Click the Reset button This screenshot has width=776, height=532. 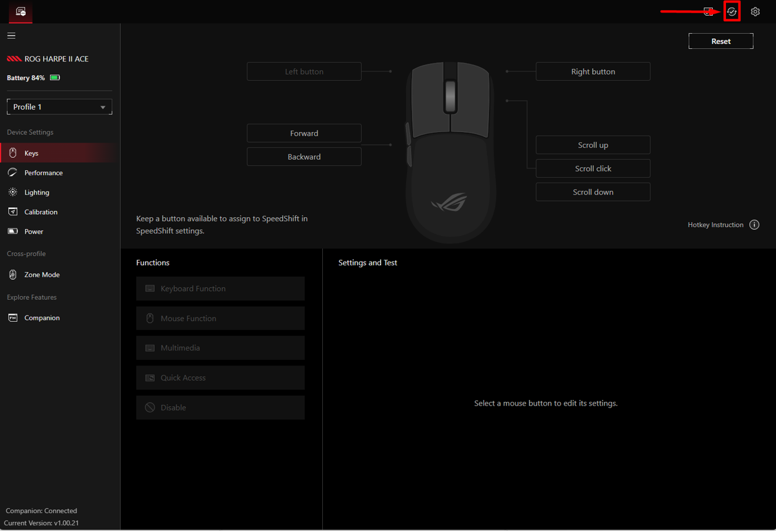tap(721, 41)
